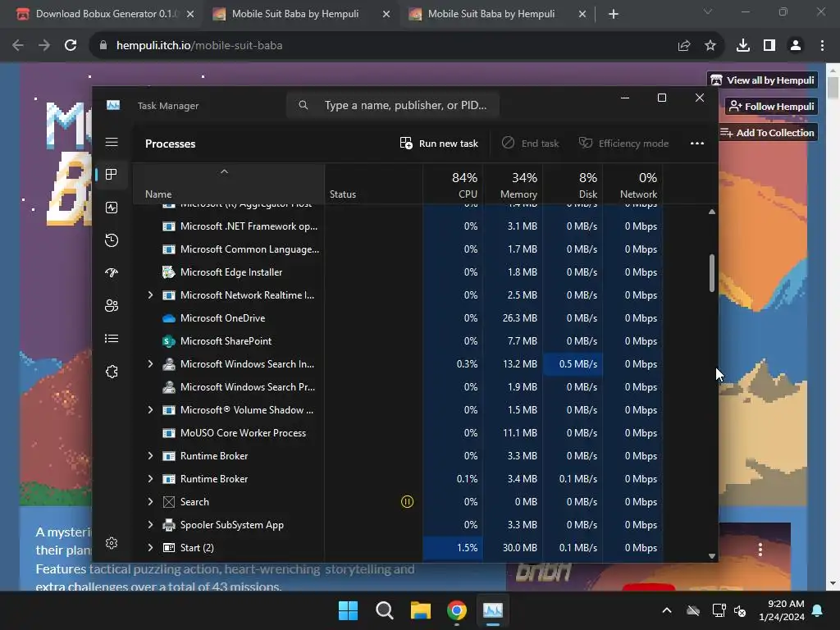Click Run new task button

(x=439, y=144)
